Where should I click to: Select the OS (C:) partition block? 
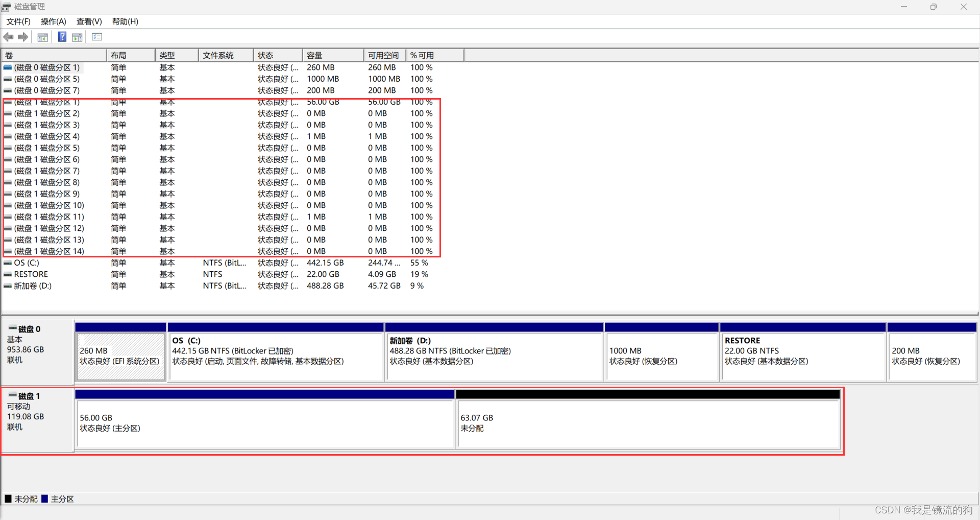coord(276,352)
